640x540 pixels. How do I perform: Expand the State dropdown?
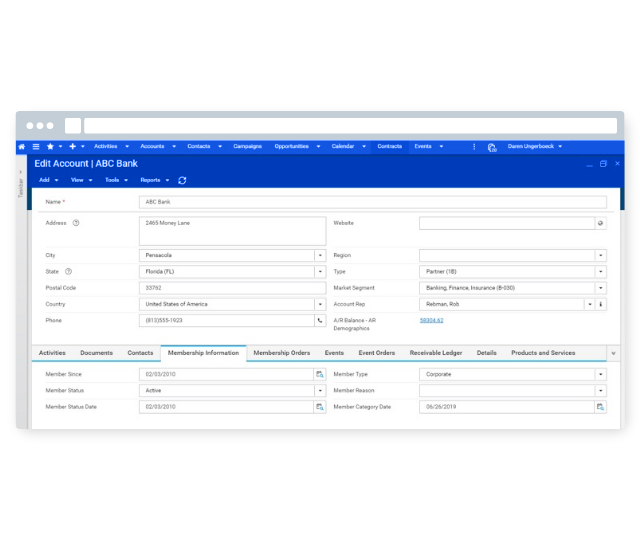coord(320,271)
